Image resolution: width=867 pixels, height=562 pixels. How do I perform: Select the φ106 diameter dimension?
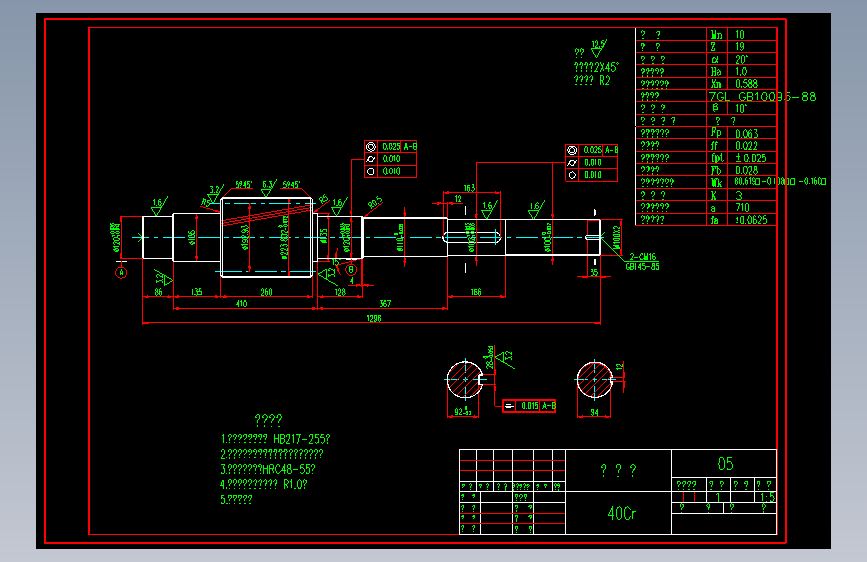pos(192,237)
